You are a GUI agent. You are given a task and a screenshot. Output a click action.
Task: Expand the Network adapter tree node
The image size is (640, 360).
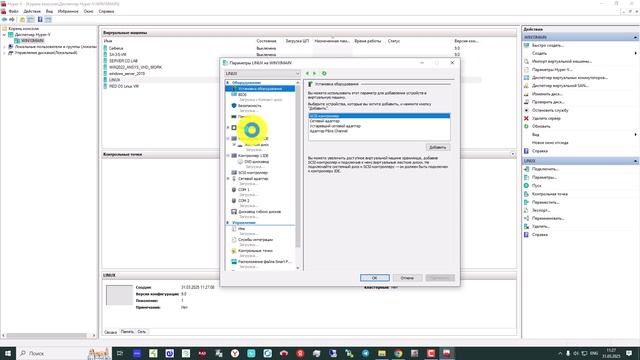point(228,178)
